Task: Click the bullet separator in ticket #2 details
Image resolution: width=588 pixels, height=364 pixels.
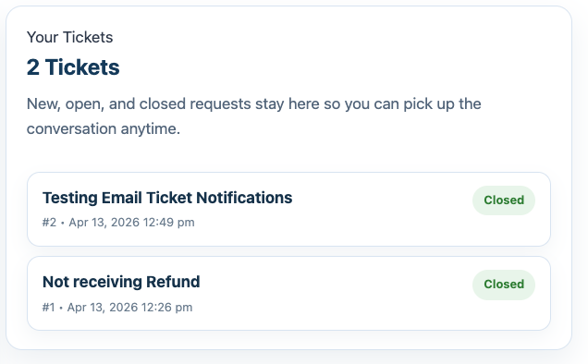Action: pyautogui.click(x=63, y=223)
